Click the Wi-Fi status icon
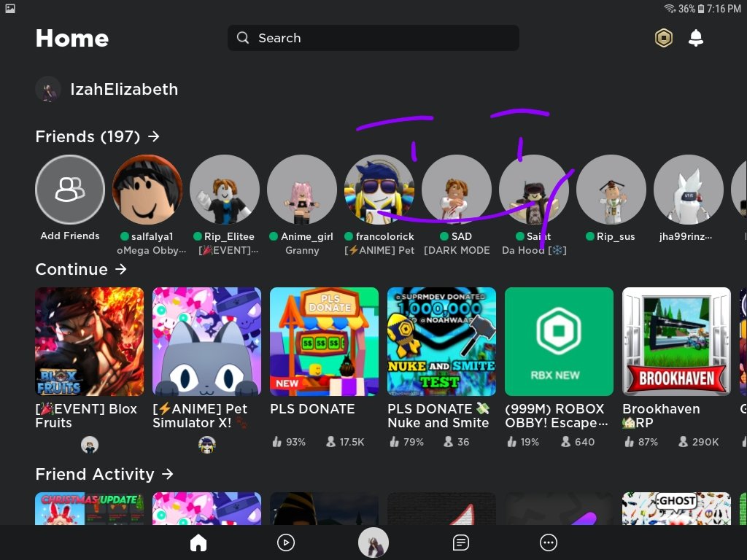Image resolution: width=747 pixels, height=560 pixels. (x=670, y=9)
